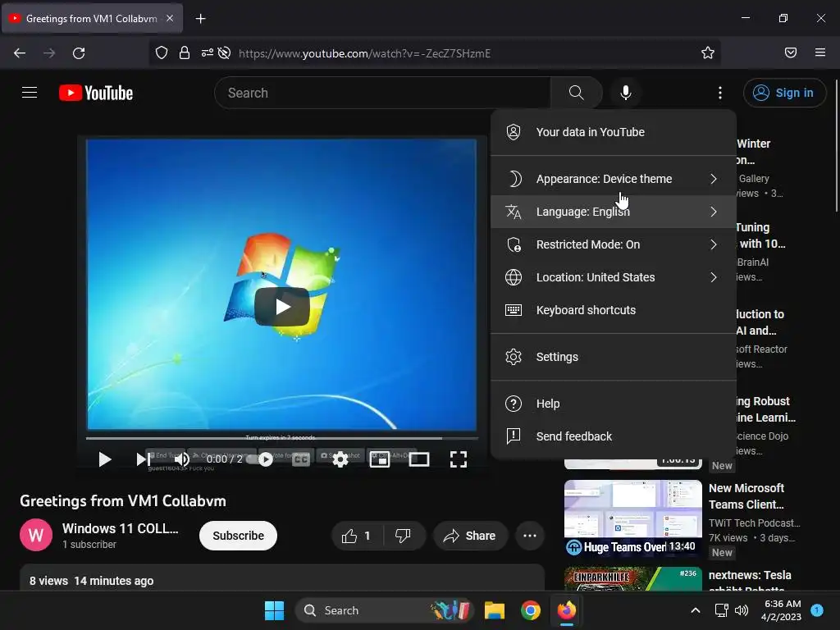Click the YouTube logo

pos(96,94)
